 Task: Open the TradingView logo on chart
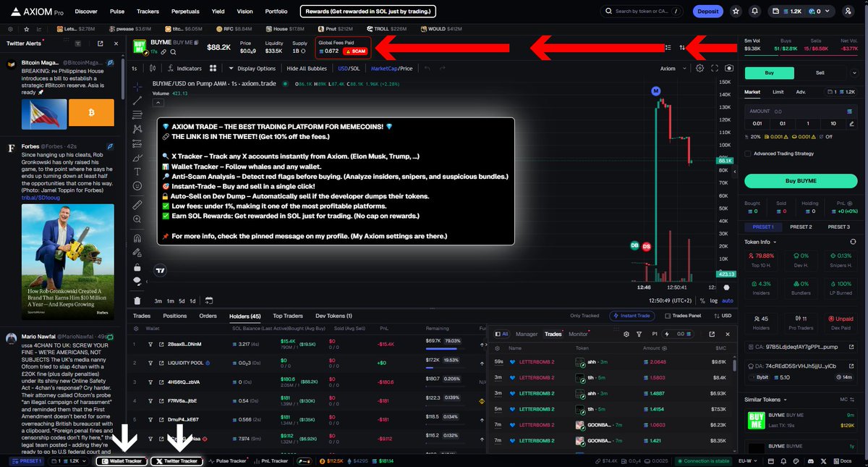pos(161,271)
